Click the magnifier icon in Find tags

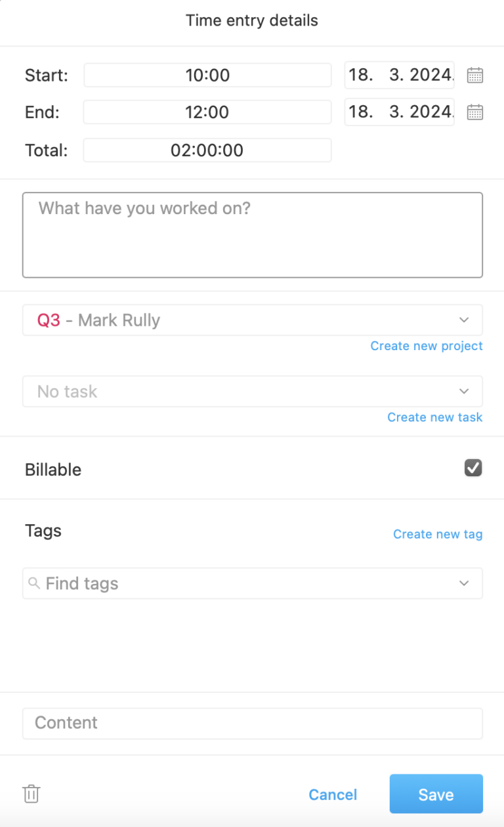[x=34, y=583]
